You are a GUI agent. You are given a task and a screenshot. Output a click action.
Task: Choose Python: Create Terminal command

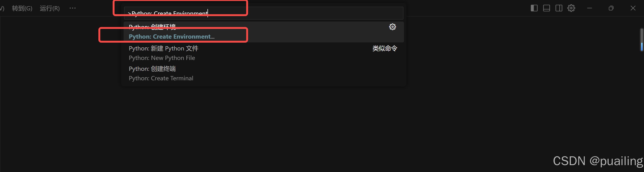pyautogui.click(x=264, y=73)
